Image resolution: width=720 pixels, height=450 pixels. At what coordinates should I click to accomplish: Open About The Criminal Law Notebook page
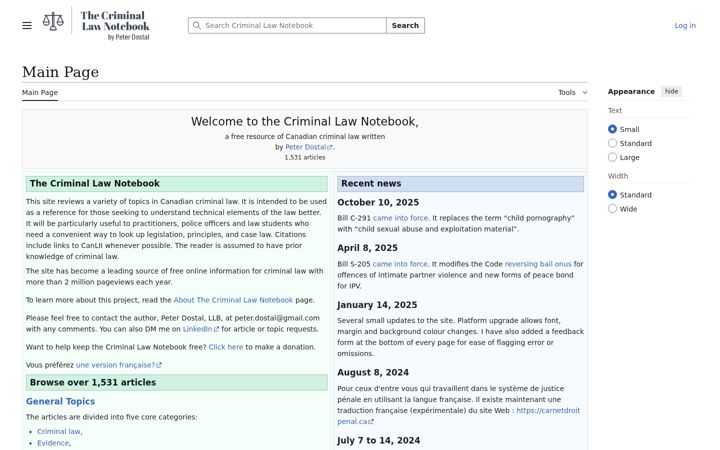(x=233, y=300)
